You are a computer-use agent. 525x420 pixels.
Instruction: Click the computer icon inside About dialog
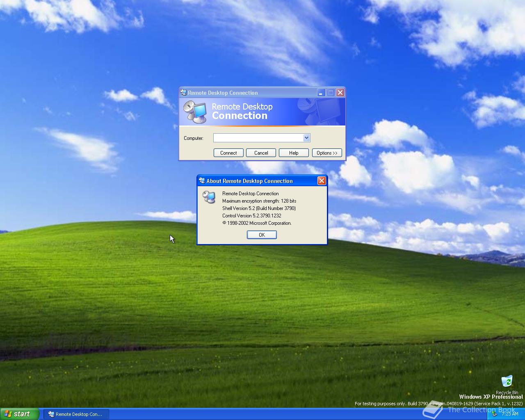[209, 197]
